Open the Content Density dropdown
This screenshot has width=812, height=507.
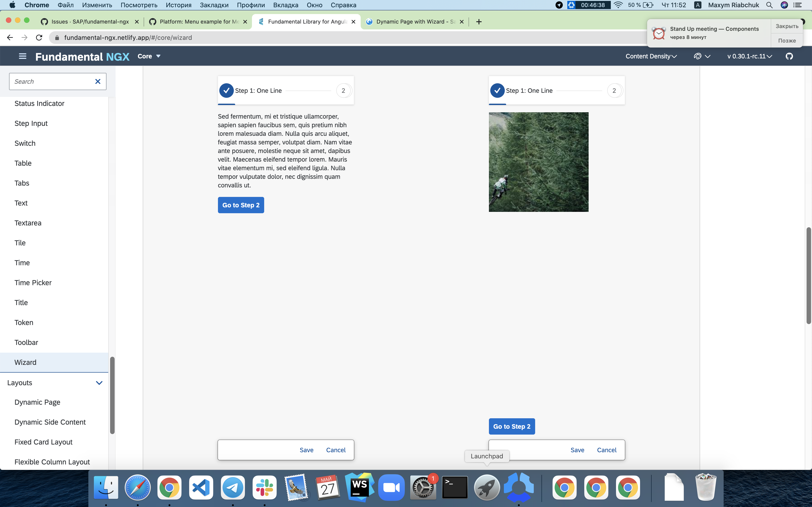(x=651, y=56)
